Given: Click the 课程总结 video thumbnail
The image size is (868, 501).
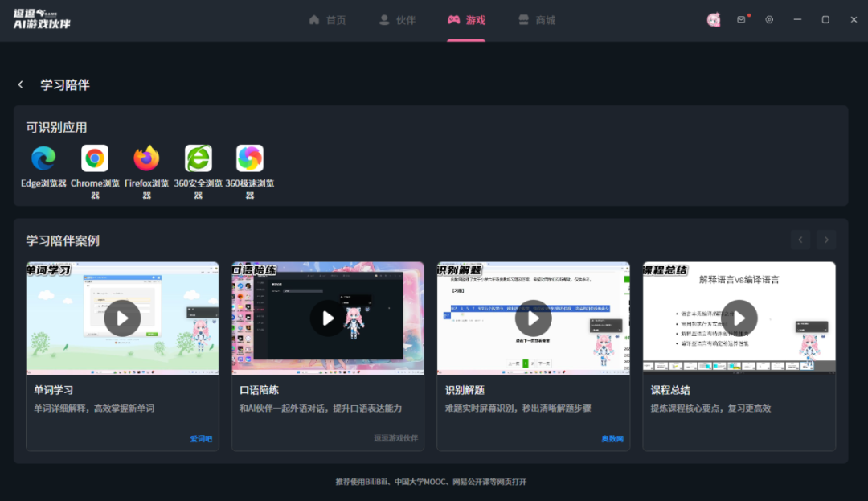Looking at the screenshot, I should pos(739,318).
